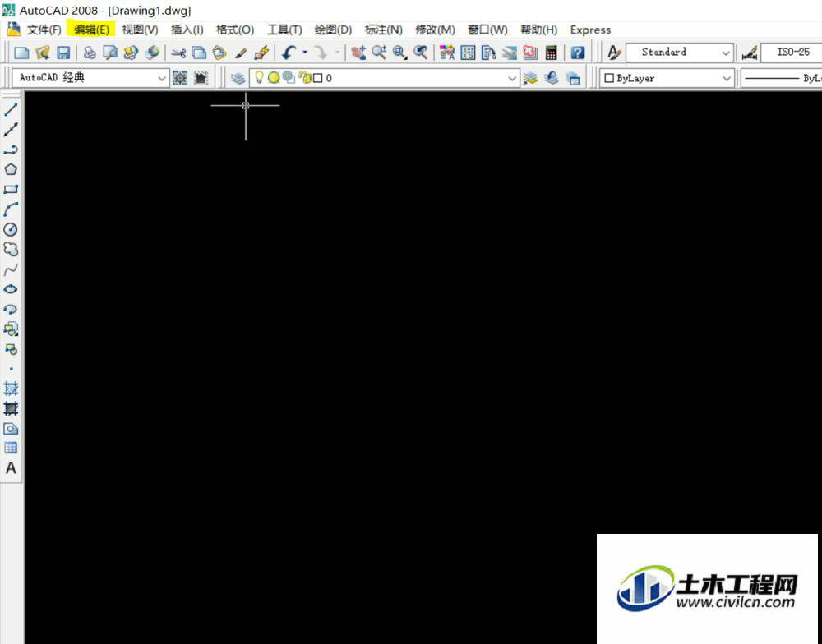This screenshot has height=644, width=822.
Task: Open the ByLayer color control dropdown
Action: pos(727,79)
